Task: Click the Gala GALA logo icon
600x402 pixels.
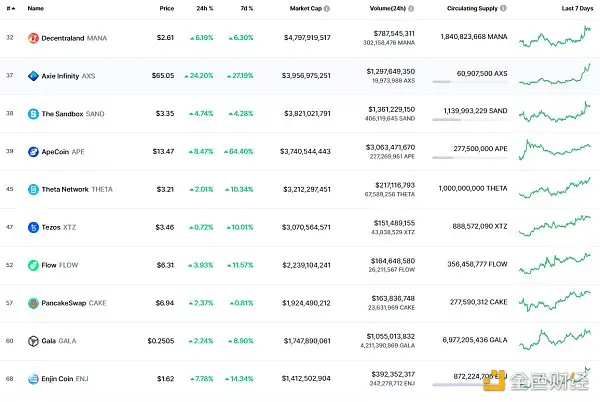Action: (x=33, y=341)
